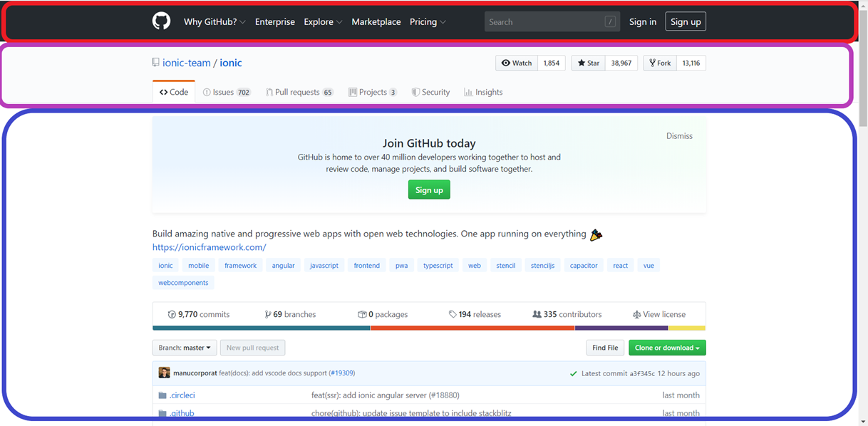This screenshot has height=426, width=868.
Task: Switch to the Issues tab
Action: (227, 92)
